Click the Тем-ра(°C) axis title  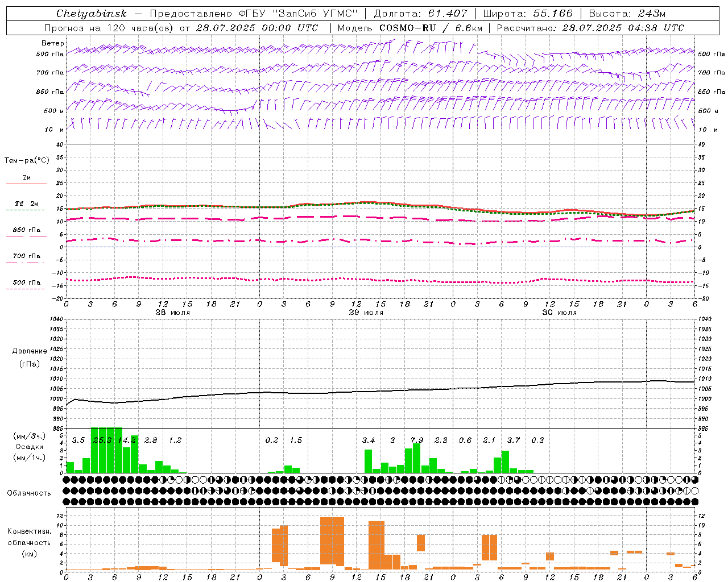(27, 161)
